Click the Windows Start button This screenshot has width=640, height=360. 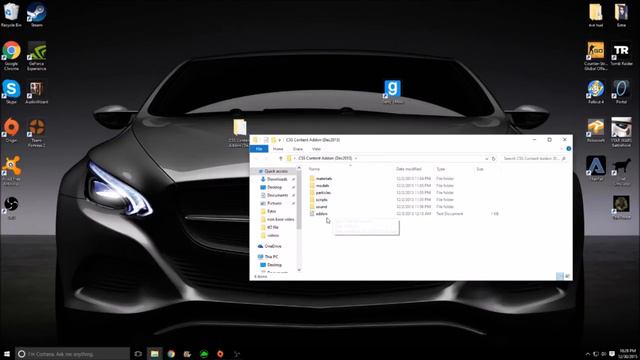pos(7,353)
